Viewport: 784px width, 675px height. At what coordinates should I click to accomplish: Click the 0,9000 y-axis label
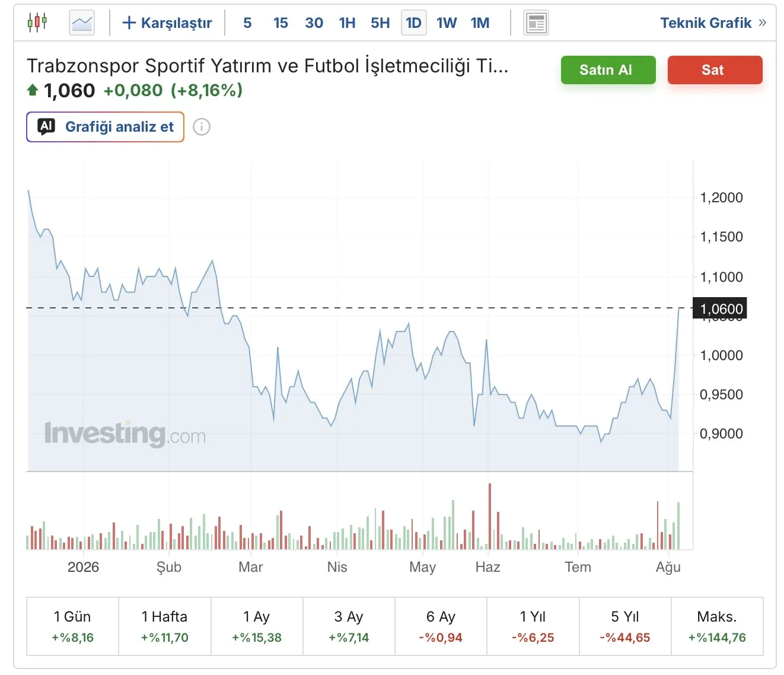[721, 434]
